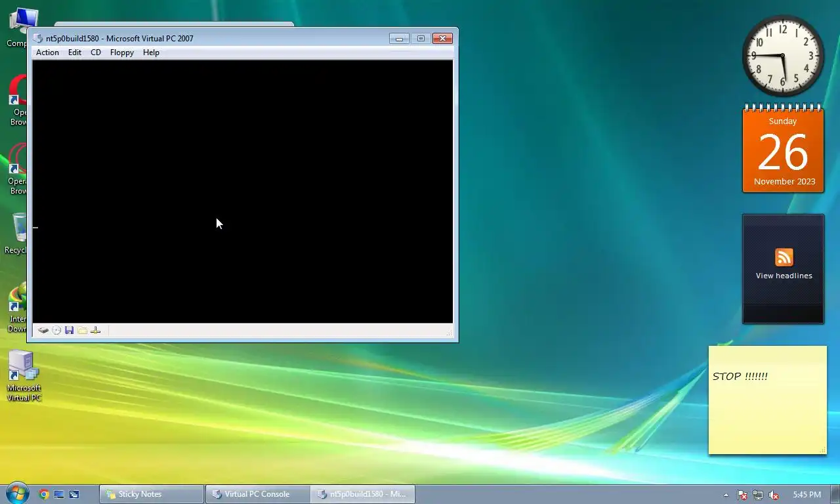
Task: Click the Show desktop strip at taskbar end
Action: 835,494
